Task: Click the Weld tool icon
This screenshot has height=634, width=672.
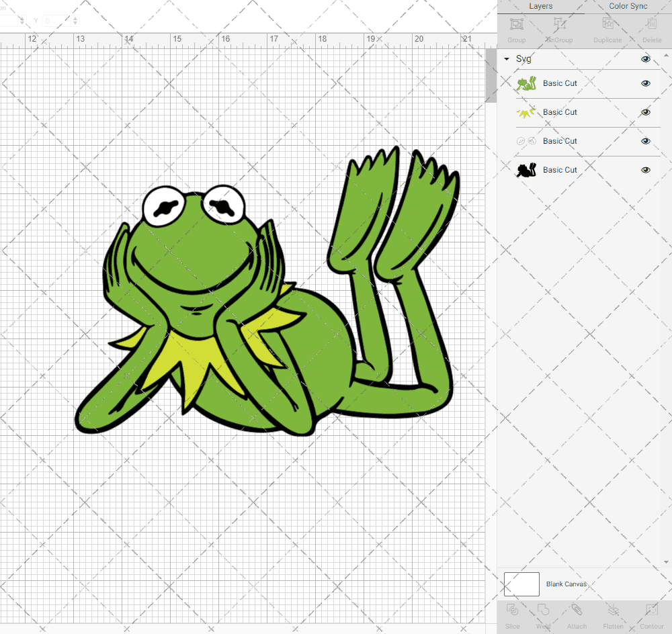Action: point(543,610)
